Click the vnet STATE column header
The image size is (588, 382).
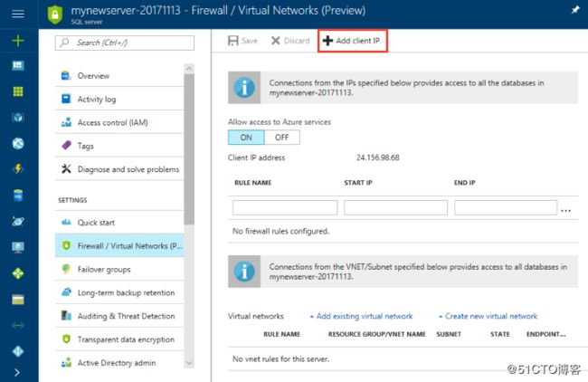[x=500, y=334]
